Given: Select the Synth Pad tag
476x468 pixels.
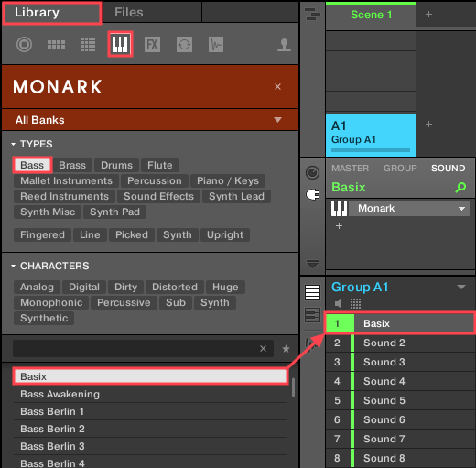Looking at the screenshot, I should pos(114,212).
